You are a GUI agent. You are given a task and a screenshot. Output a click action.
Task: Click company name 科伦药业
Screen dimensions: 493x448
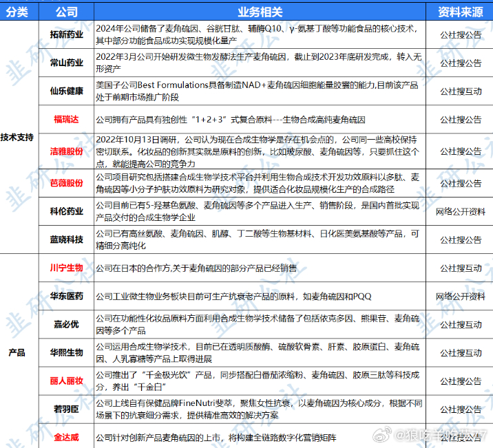pyautogui.click(x=66, y=211)
